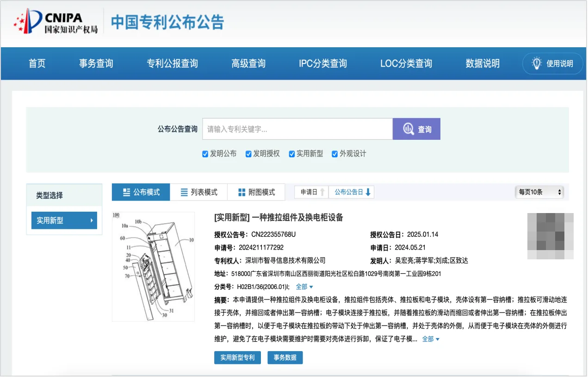This screenshot has width=588, height=377.
Task: Click the patent drawing thumbnail
Action: [x=153, y=266]
